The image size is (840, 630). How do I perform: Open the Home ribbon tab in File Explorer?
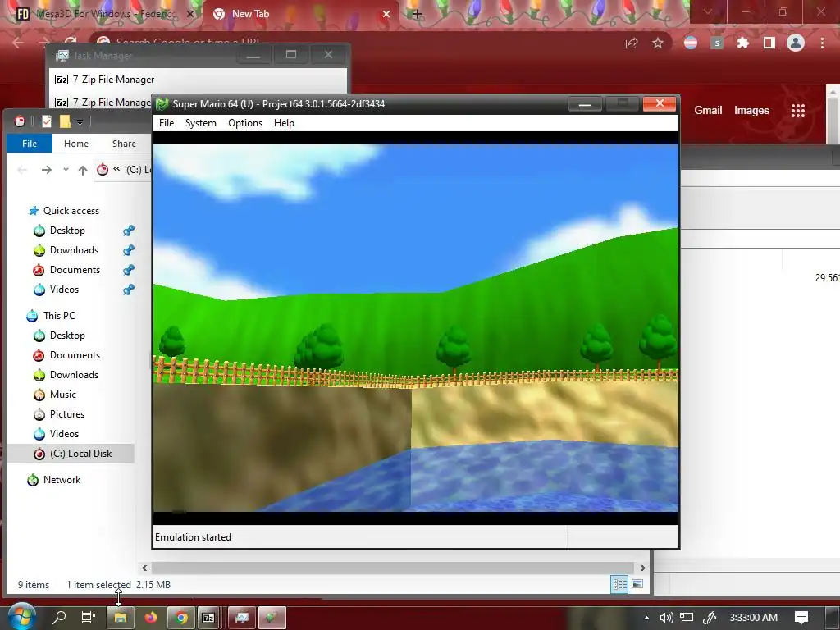[76, 144]
